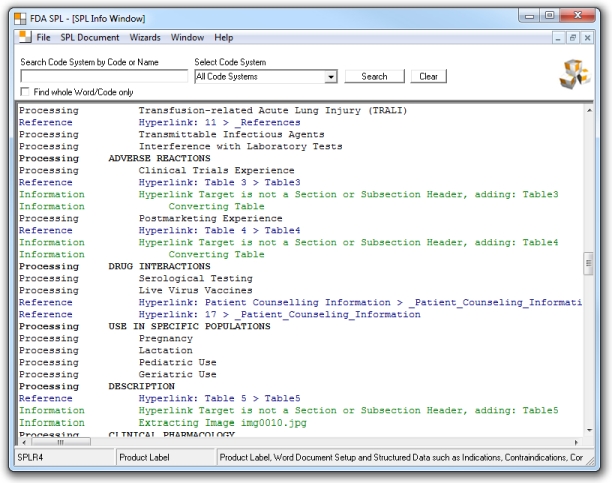612x483 pixels.
Task: Click 'Hyperlink: Table 3 > Table3' line
Action: pos(219,182)
